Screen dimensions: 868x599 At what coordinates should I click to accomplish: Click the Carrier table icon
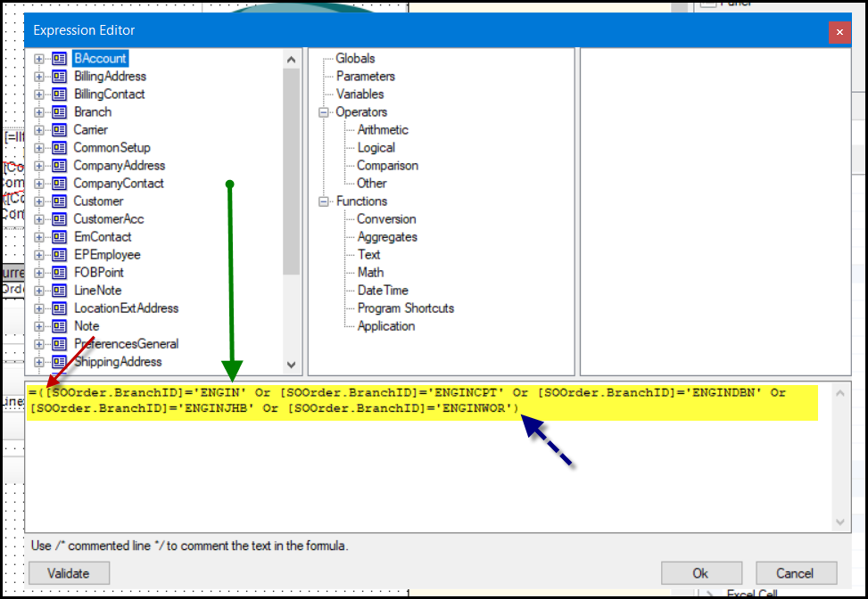60,130
